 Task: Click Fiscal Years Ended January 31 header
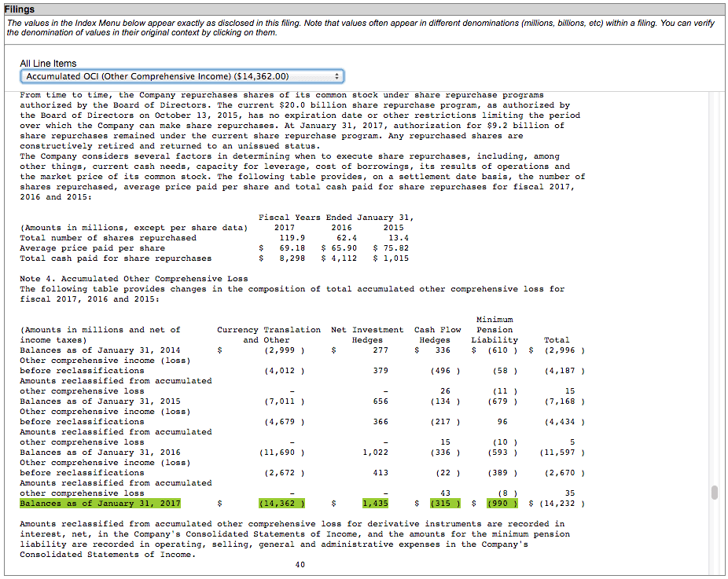click(336, 218)
